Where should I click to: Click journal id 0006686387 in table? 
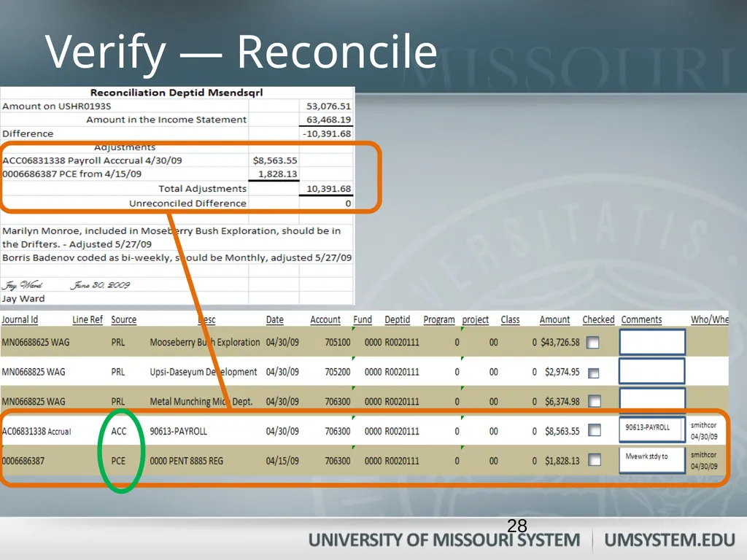click(x=23, y=461)
